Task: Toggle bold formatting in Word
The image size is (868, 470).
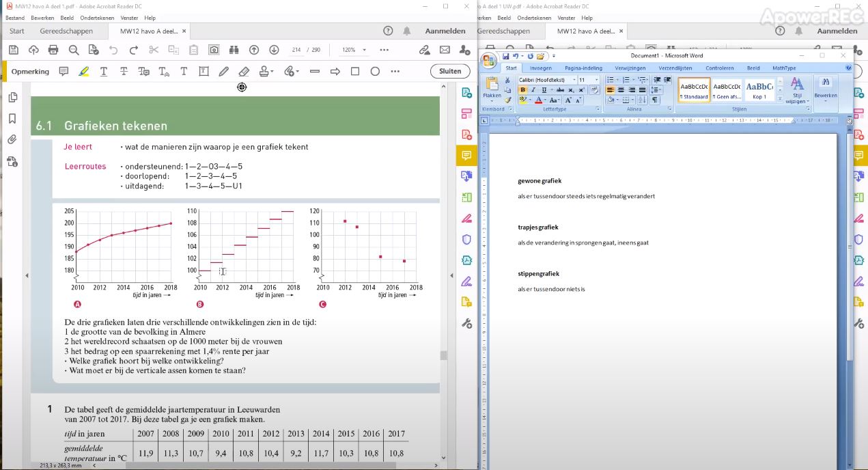Action: point(523,90)
